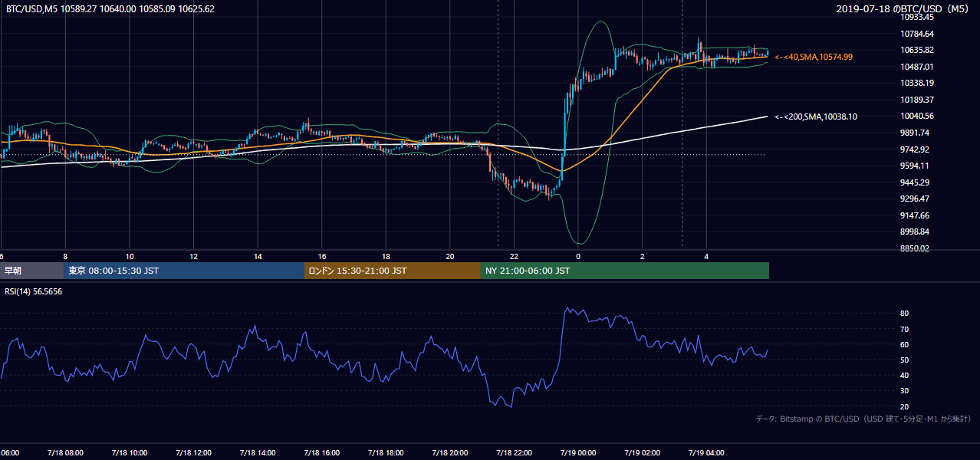The image size is (980, 460).
Task: Click bottom time label 7/18 16:00
Action: (321, 452)
